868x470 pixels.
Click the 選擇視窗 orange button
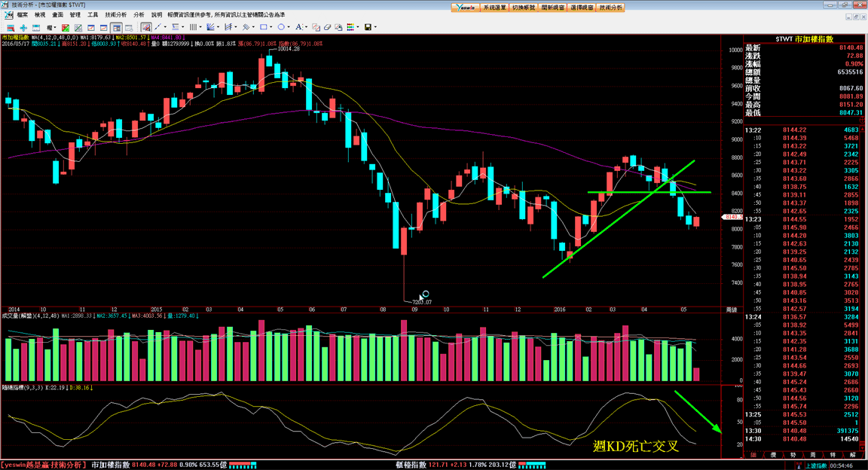(x=582, y=8)
